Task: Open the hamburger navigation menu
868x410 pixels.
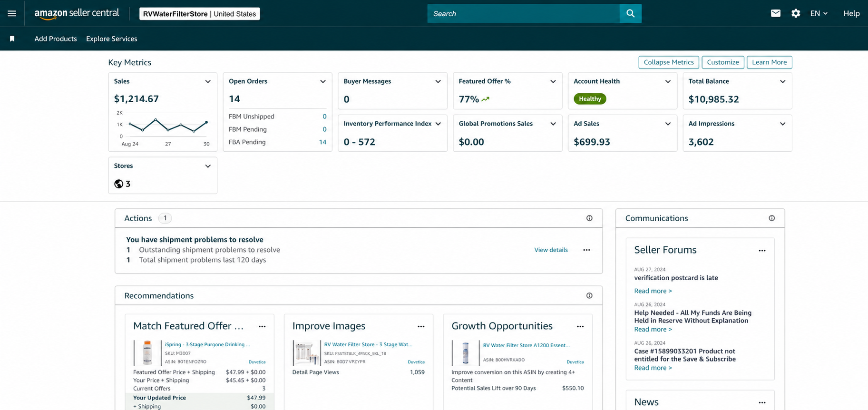Action: click(x=12, y=13)
